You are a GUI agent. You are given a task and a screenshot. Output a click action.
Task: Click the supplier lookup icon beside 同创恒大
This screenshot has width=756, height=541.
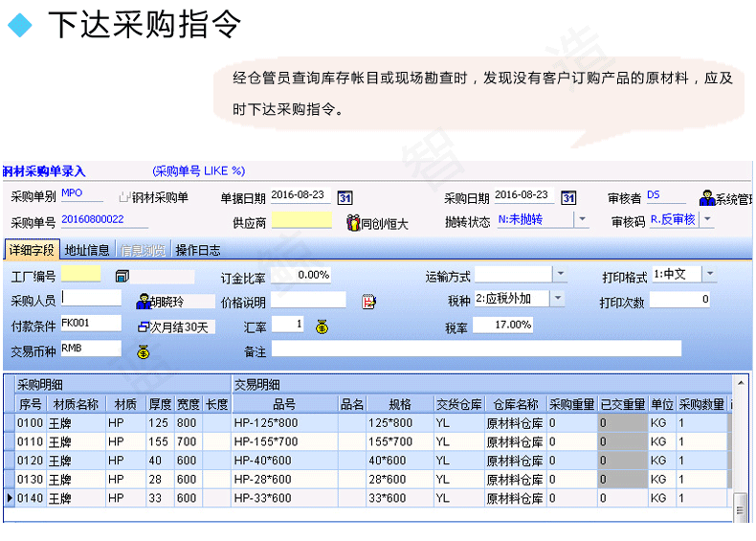(353, 223)
